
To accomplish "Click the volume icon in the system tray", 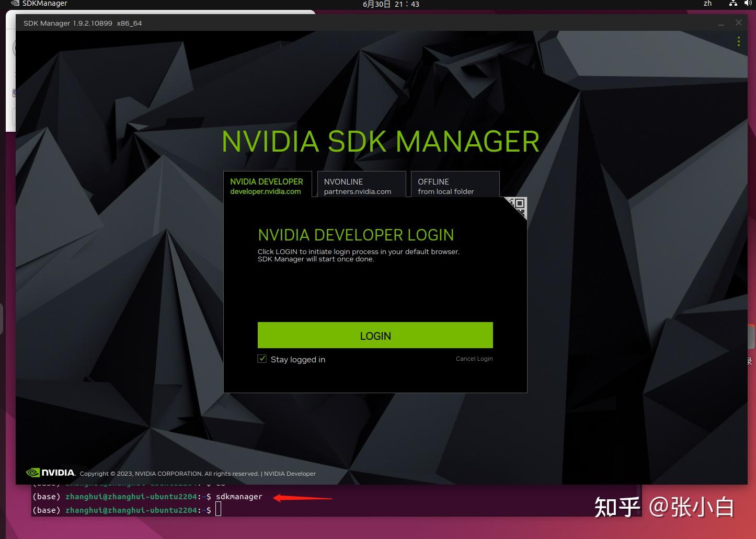I will [748, 4].
